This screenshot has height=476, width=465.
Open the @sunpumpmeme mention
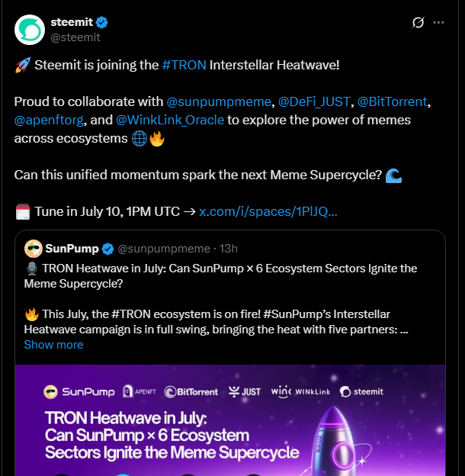pyautogui.click(x=219, y=101)
